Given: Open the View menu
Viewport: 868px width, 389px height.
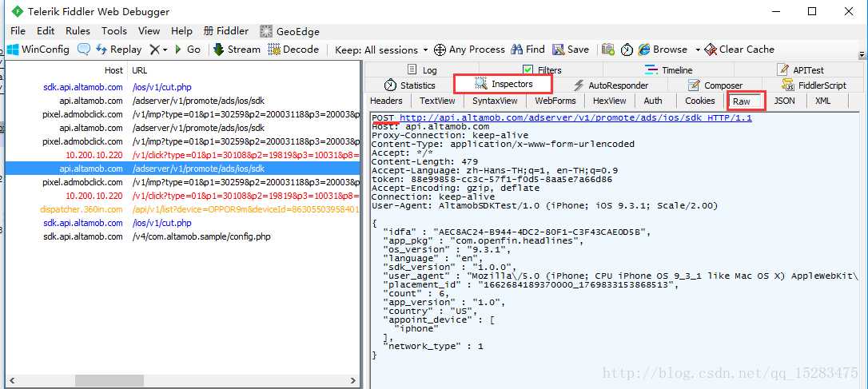Looking at the screenshot, I should click(x=149, y=31).
